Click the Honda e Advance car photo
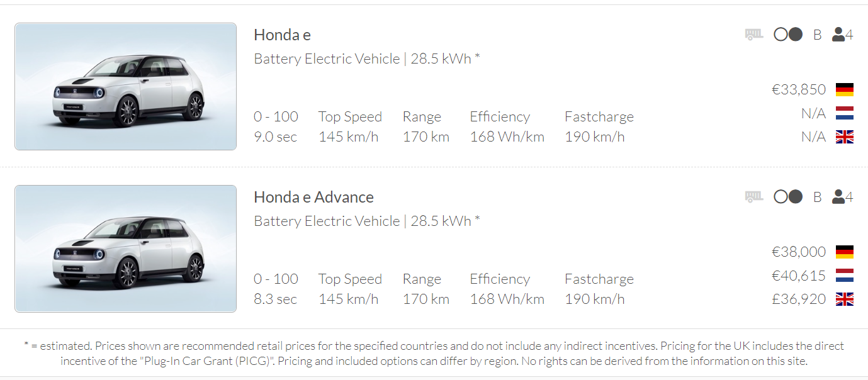 coord(125,249)
